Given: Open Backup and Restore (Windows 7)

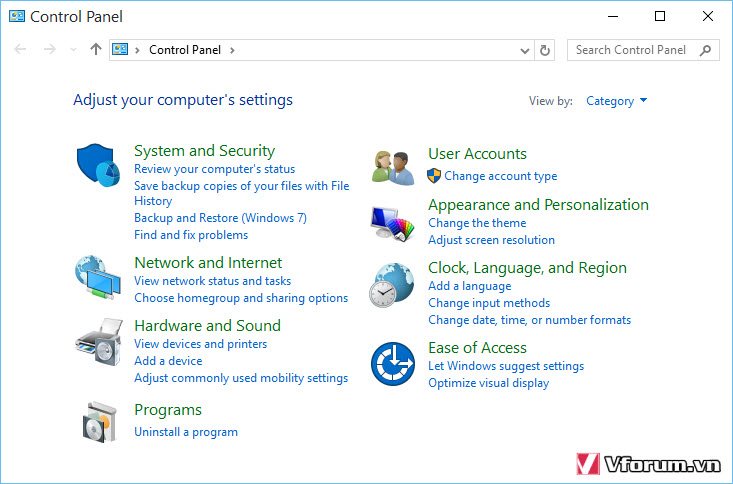Looking at the screenshot, I should 220,218.
